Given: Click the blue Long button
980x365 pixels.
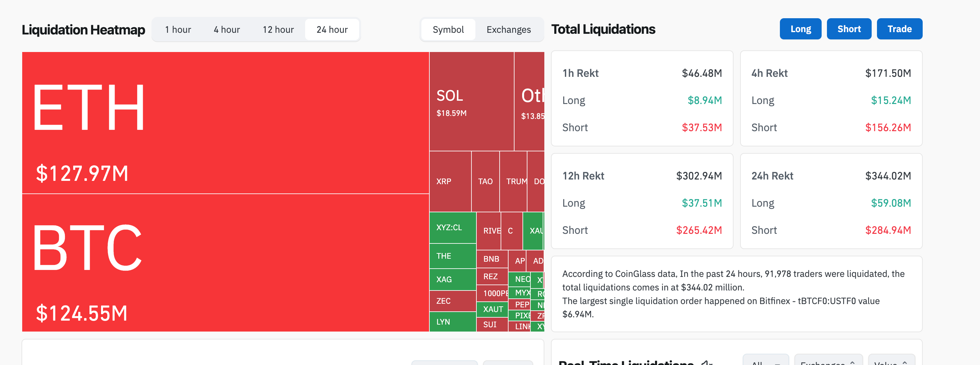Looking at the screenshot, I should [800, 28].
